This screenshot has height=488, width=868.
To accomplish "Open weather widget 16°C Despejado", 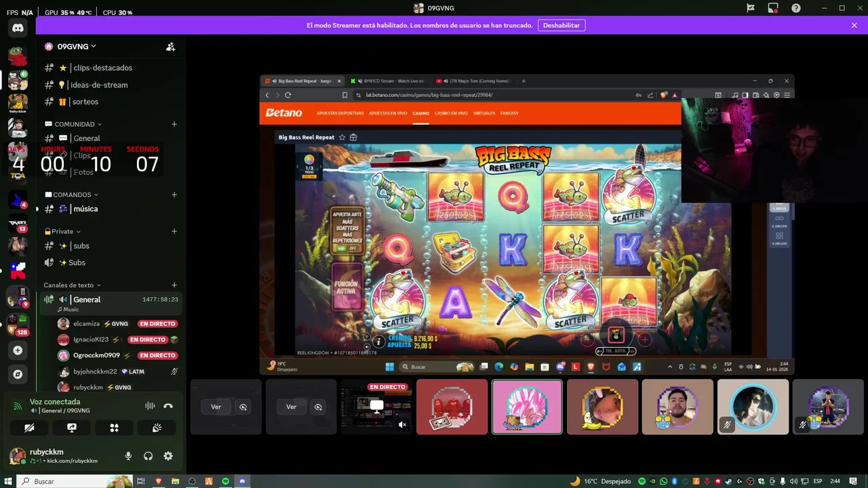I will 601,481.
